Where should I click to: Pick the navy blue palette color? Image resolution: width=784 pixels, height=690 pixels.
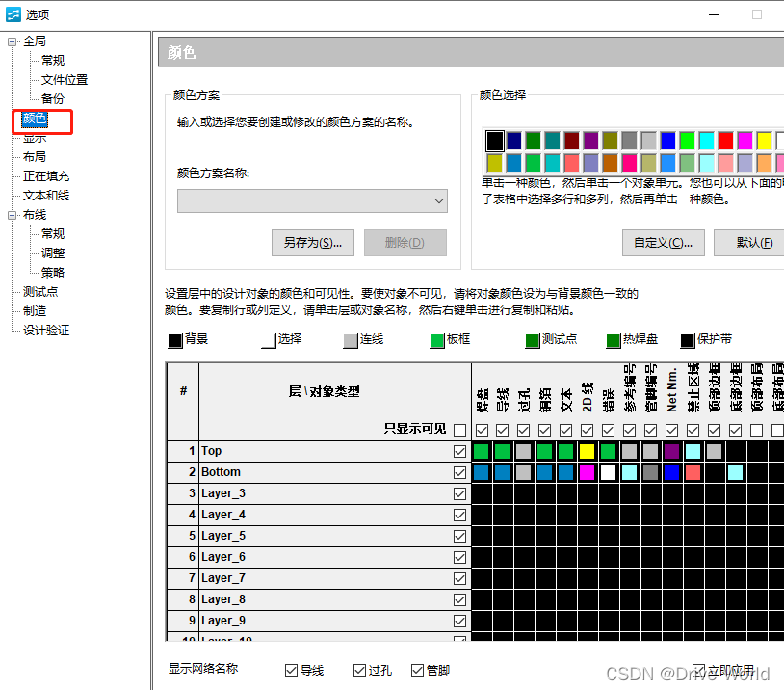(514, 141)
